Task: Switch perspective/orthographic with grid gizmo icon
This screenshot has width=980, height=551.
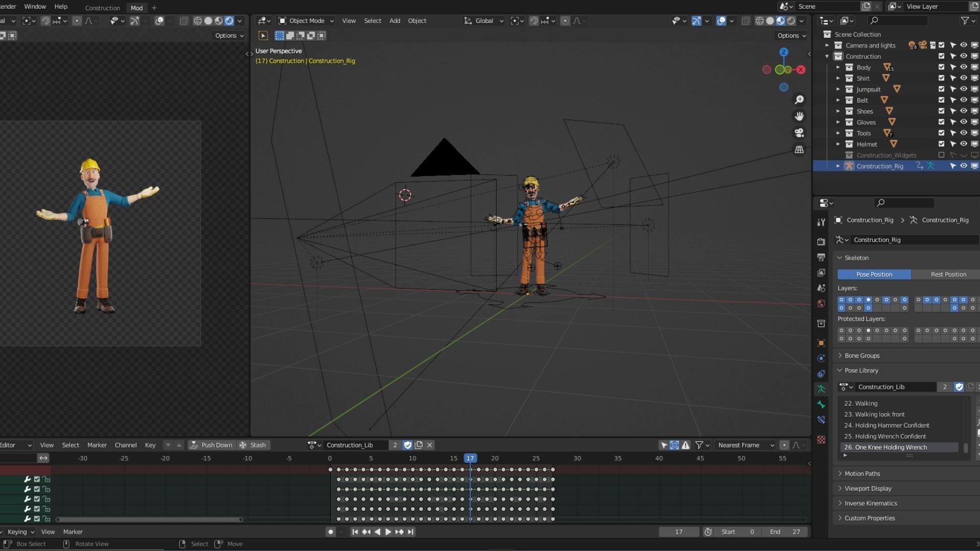Action: click(799, 149)
